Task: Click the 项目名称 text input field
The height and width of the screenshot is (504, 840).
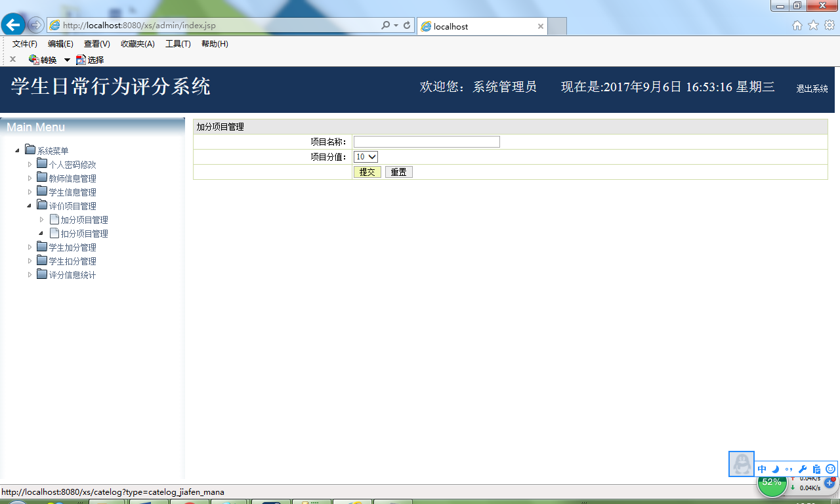Action: tap(427, 142)
